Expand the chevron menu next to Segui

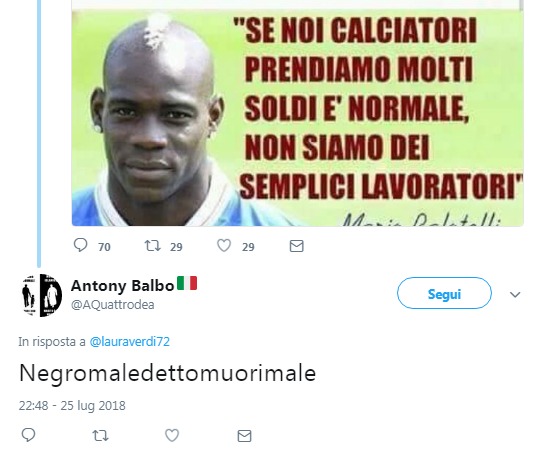coord(515,294)
